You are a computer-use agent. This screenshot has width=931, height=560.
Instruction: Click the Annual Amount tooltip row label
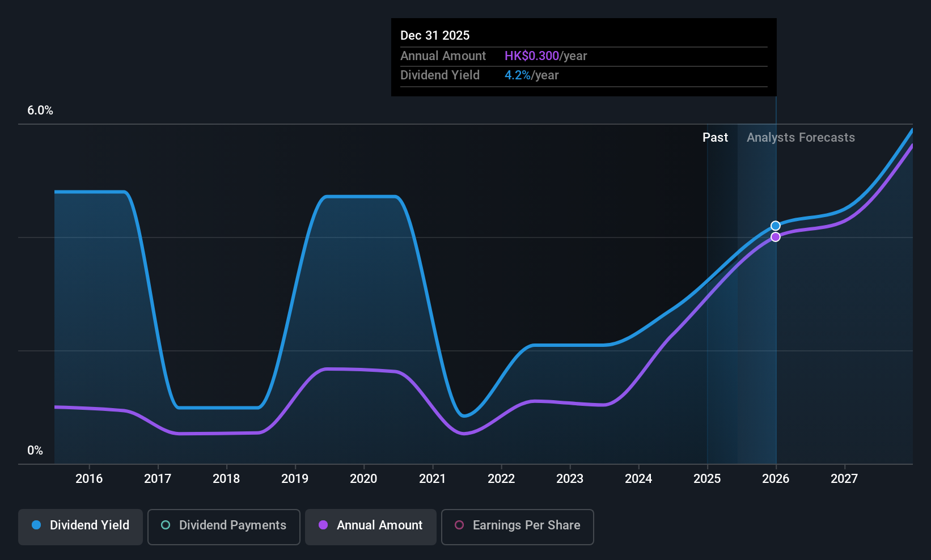point(443,56)
